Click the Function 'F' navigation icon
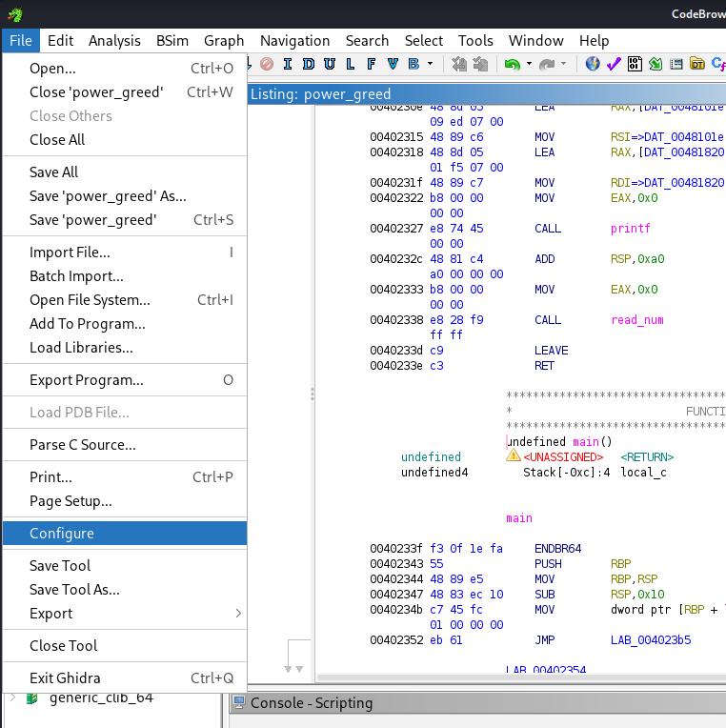This screenshot has height=728, width=726. (370, 64)
